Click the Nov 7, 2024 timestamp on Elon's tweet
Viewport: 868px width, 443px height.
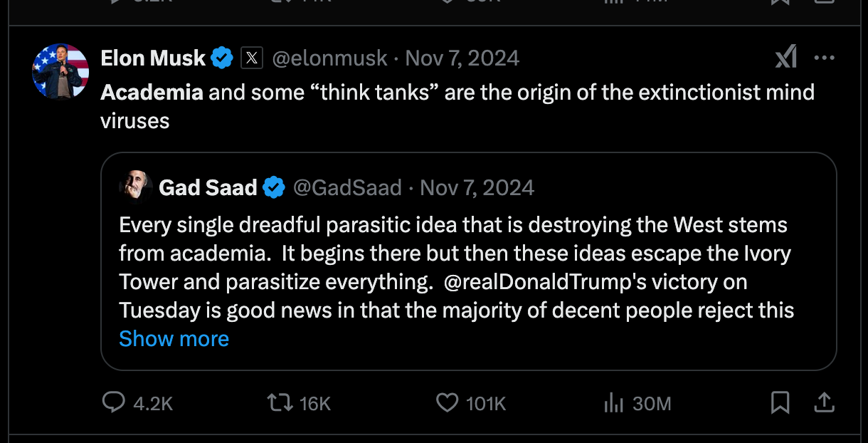462,58
